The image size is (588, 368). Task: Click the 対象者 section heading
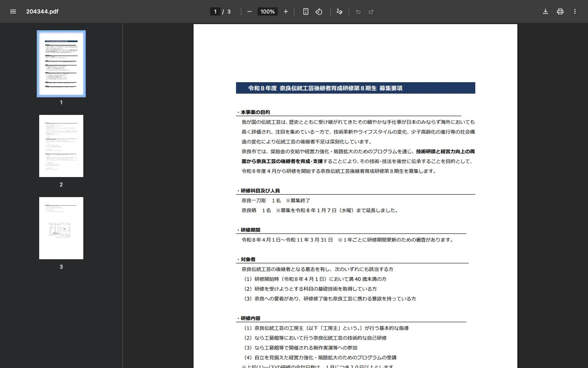(x=248, y=259)
